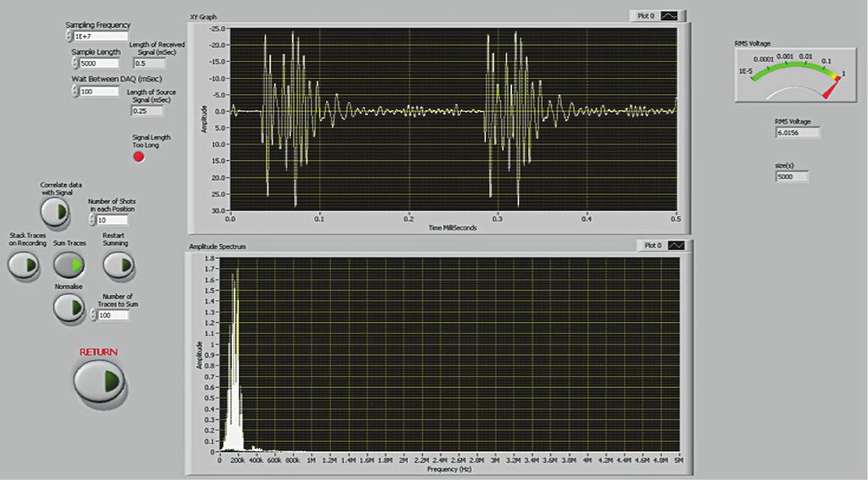
Task: Turn off the Sum Traces switch
Action: [70, 265]
